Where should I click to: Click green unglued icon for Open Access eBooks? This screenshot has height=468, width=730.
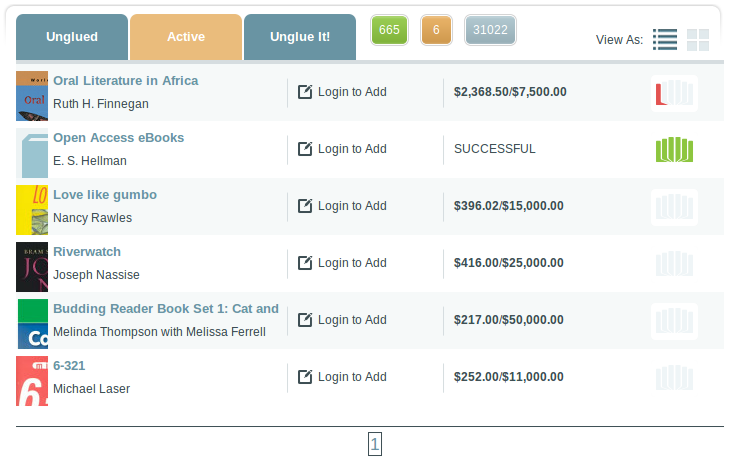pyautogui.click(x=674, y=150)
